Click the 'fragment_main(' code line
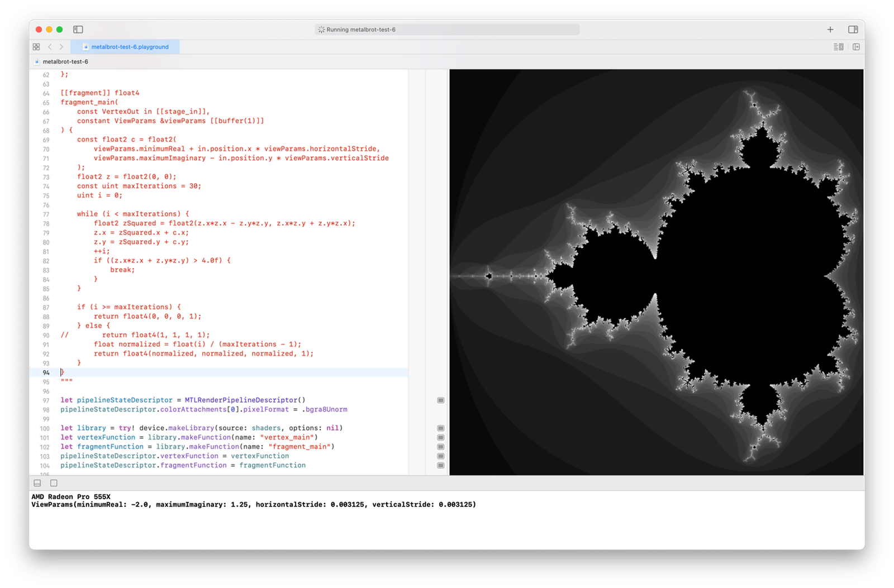Viewport: 894px width, 588px height. [89, 102]
